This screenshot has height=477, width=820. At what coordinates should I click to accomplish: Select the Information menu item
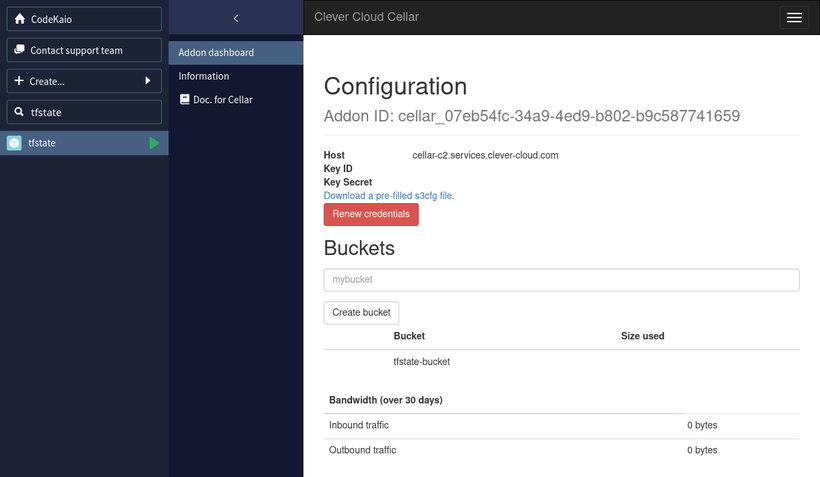(x=204, y=76)
